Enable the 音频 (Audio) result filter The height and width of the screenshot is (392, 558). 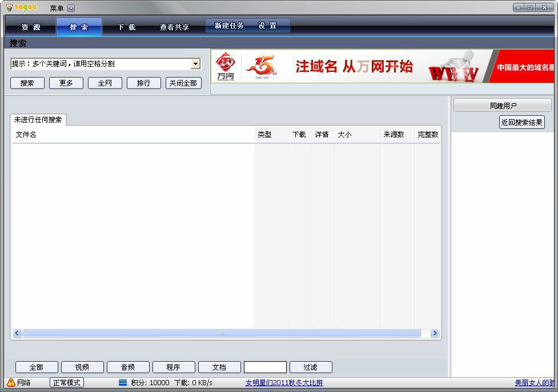[128, 367]
